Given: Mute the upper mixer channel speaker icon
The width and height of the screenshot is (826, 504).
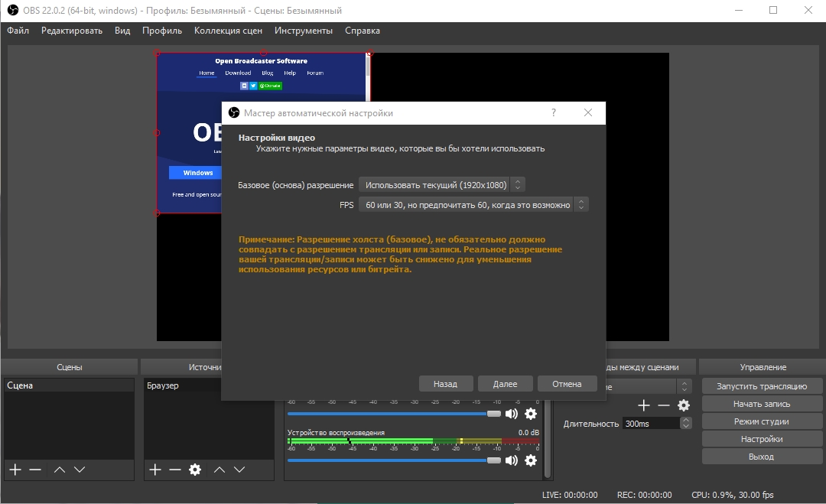Looking at the screenshot, I should click(512, 414).
